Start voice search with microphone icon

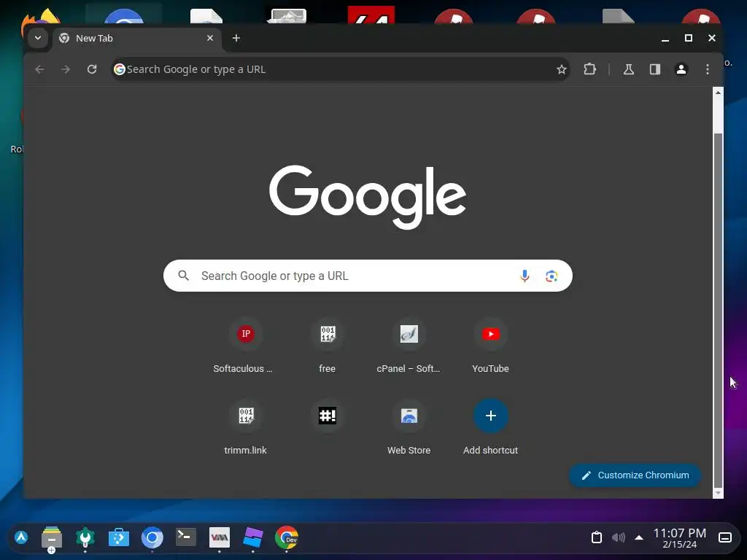(x=525, y=276)
